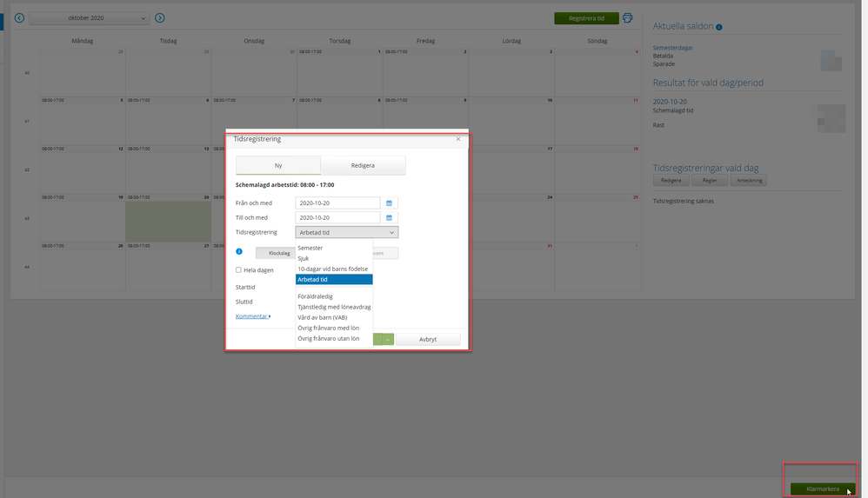The image size is (868, 498).
Task: Open the oktober 2020 month dropdown
Action: (89, 17)
